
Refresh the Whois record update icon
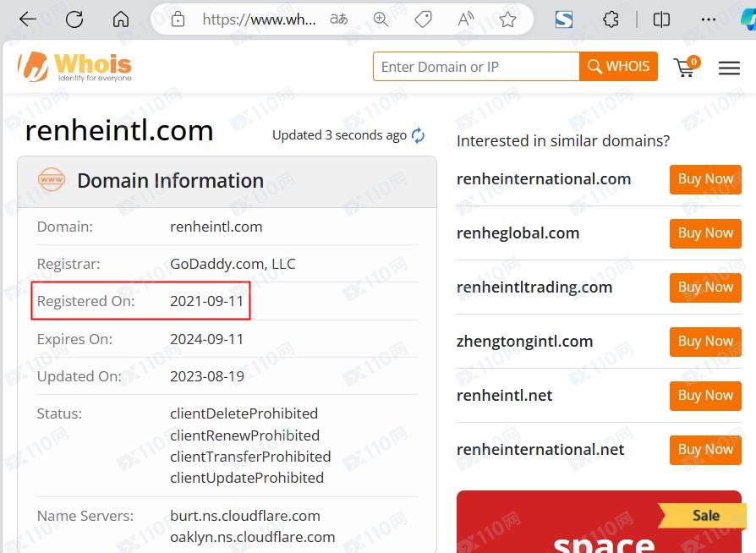tap(418, 135)
